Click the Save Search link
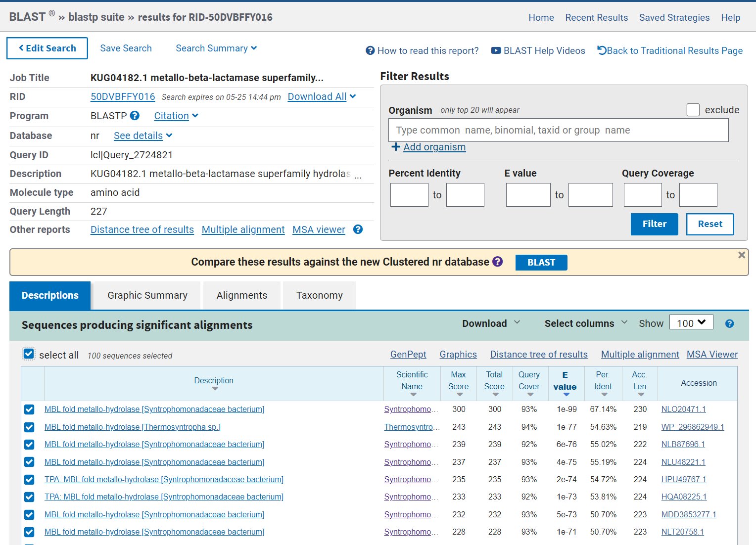This screenshot has width=756, height=545. coord(126,48)
